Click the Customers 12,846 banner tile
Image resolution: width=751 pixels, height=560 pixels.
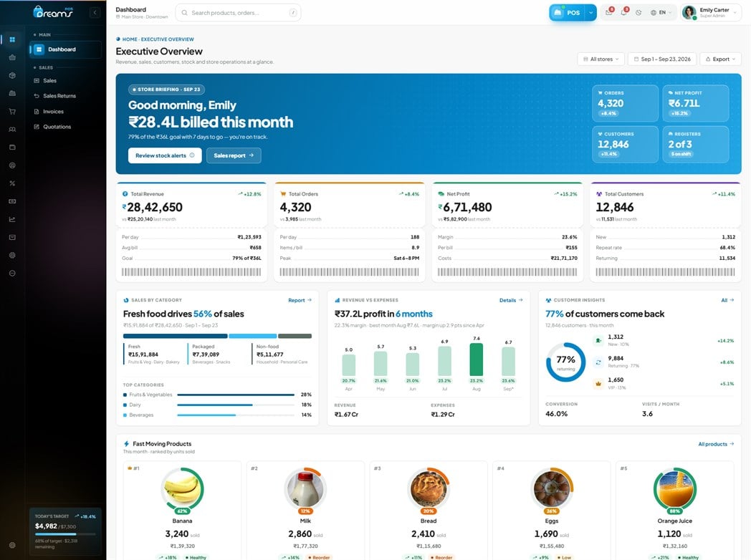pyautogui.click(x=625, y=144)
